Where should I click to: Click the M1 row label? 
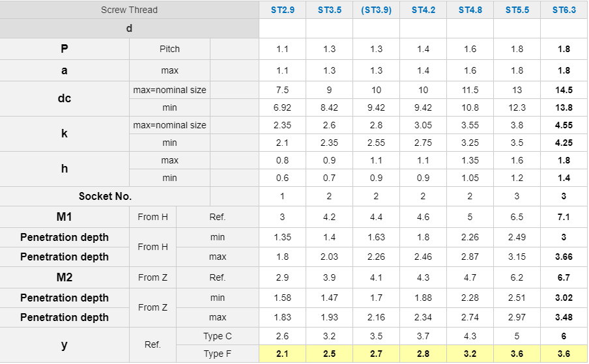pyautogui.click(x=64, y=217)
